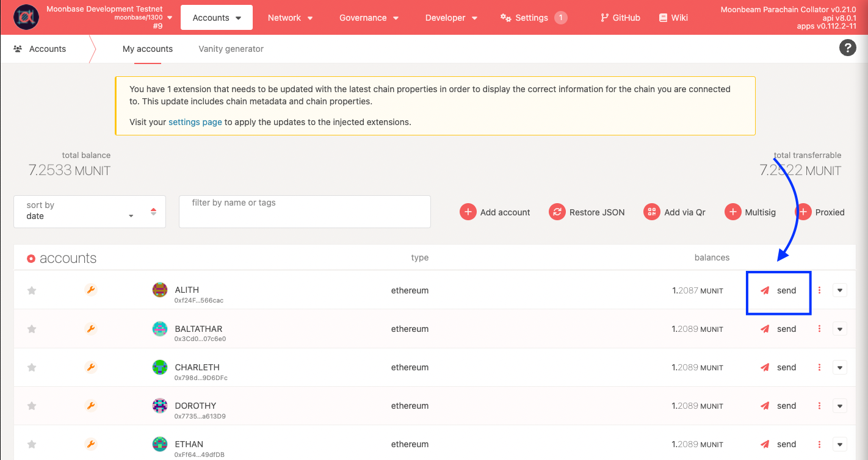The width and height of the screenshot is (868, 460).
Task: Open the Proxied account dialog
Action: point(821,212)
